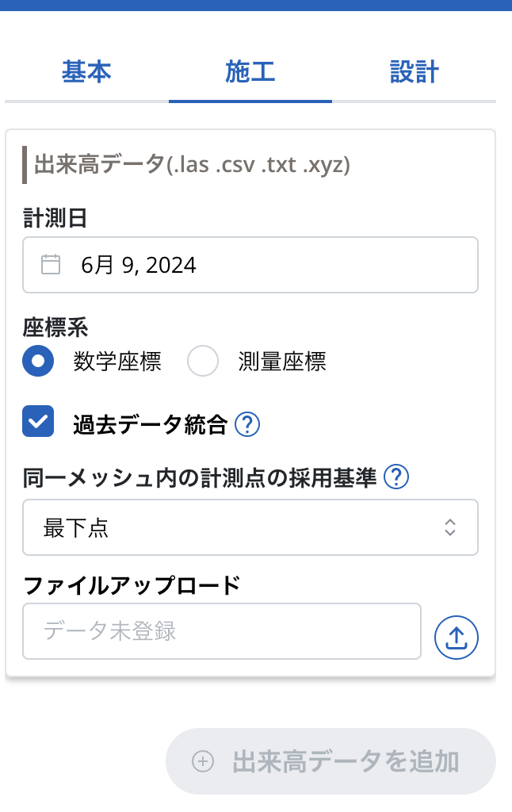Select the 測量座標 radio button
The width and height of the screenshot is (512, 812).
pos(203,362)
